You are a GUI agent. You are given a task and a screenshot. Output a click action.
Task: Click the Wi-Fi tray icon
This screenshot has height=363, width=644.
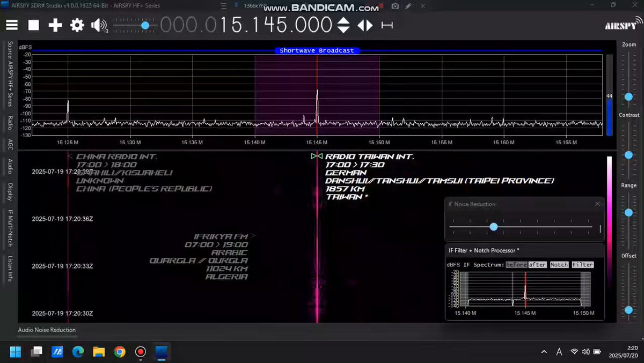point(574,352)
